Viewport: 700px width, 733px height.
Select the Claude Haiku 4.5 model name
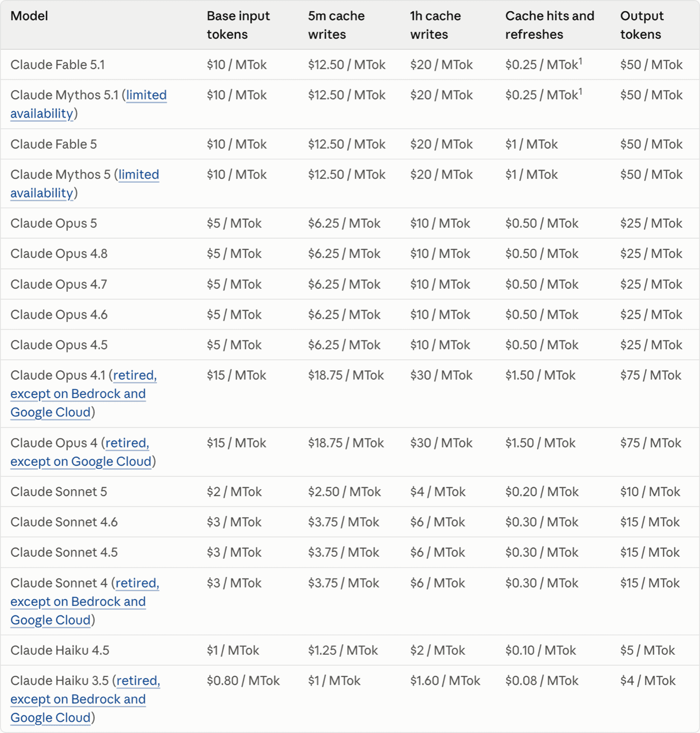(x=60, y=650)
